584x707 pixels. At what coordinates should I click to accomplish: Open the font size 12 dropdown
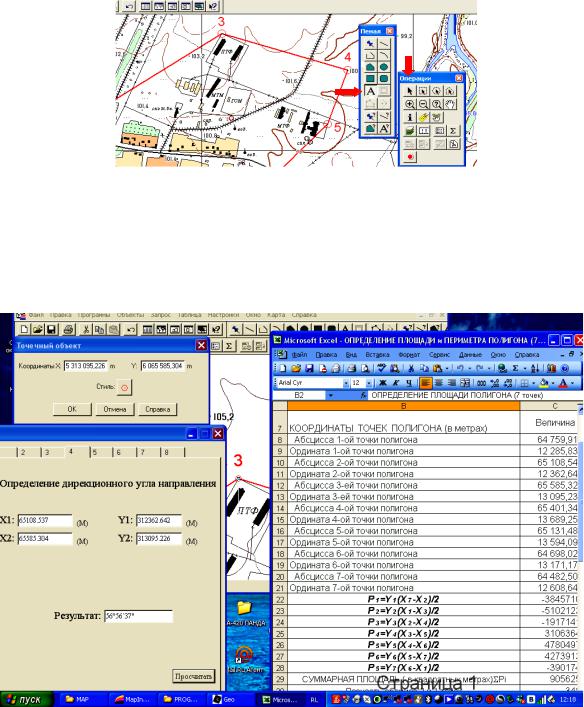click(368, 383)
